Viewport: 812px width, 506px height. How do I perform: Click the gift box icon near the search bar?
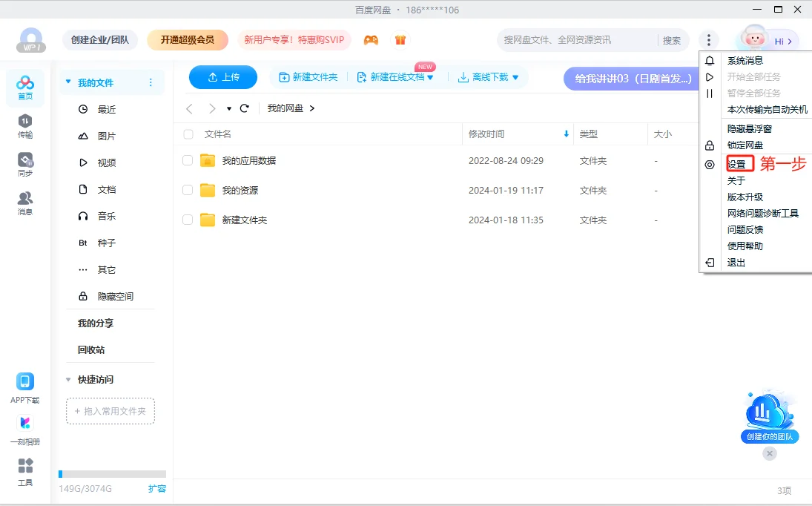(400, 39)
